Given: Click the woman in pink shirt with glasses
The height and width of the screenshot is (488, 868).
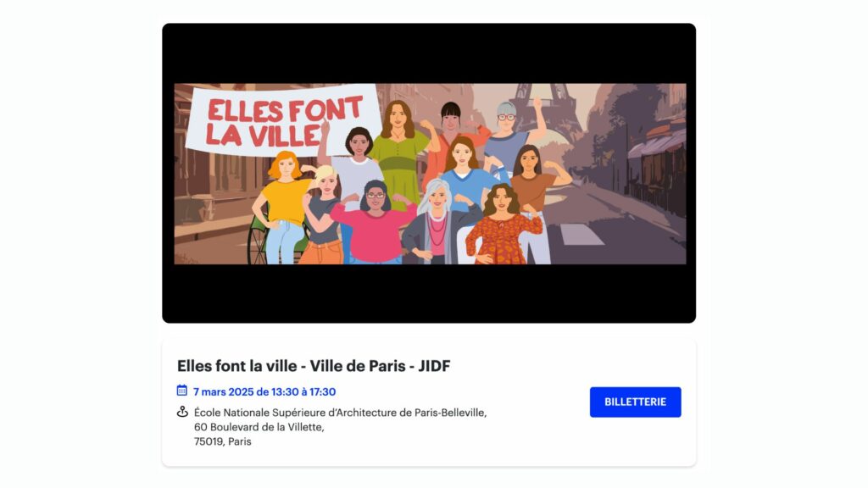Looking at the screenshot, I should click(x=375, y=223).
